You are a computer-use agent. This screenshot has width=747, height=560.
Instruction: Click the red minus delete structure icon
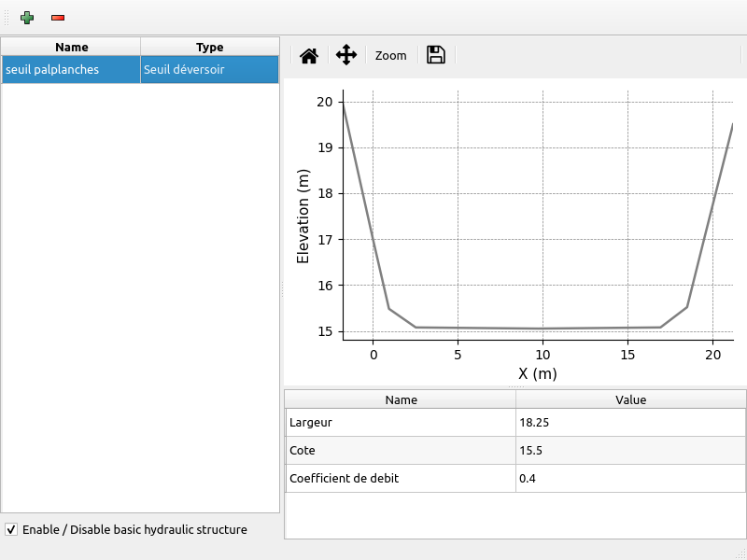(x=58, y=18)
